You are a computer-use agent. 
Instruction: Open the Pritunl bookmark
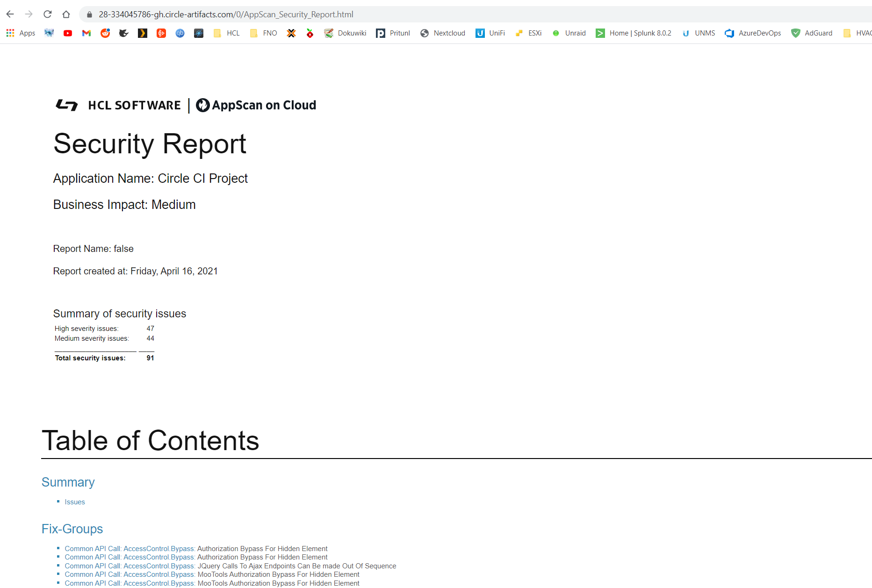[x=393, y=33]
